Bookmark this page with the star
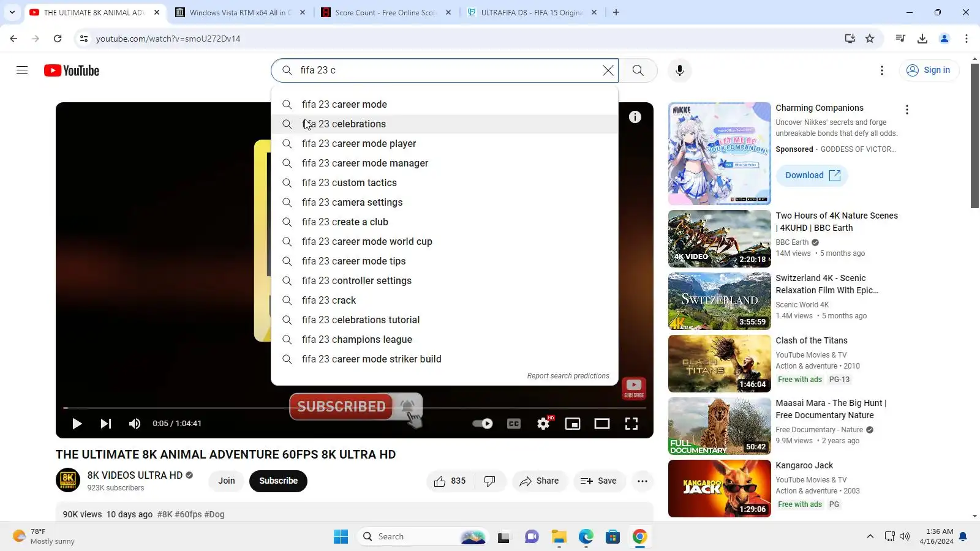Screen dimensions: 980x551 (x=870, y=39)
